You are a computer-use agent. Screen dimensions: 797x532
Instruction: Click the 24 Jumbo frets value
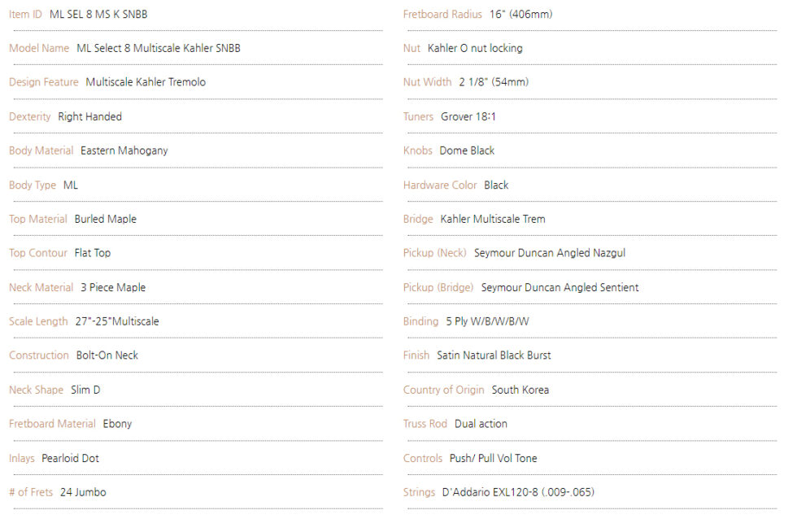pos(83,492)
